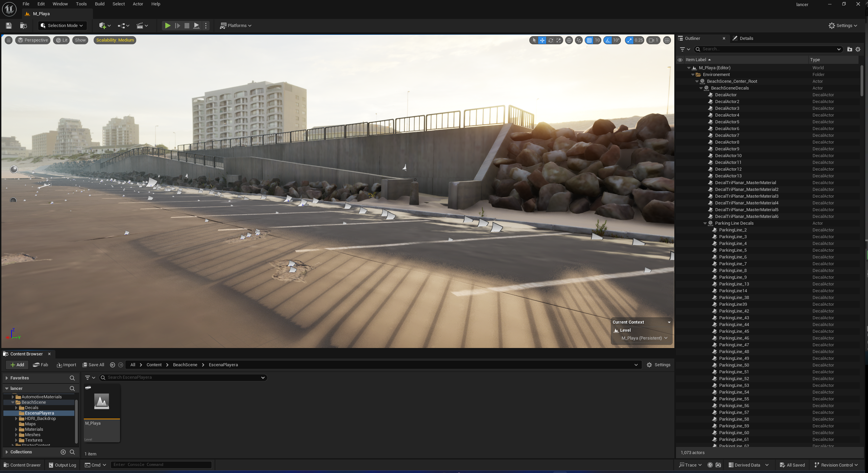Click the surface snapping icon

[579, 40]
